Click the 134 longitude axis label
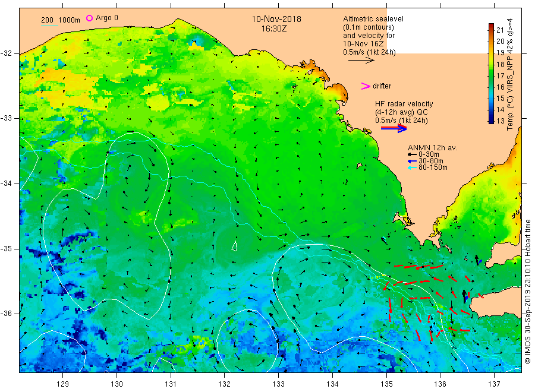Image resolution: width=535 pixels, height=392 pixels. click(332, 384)
